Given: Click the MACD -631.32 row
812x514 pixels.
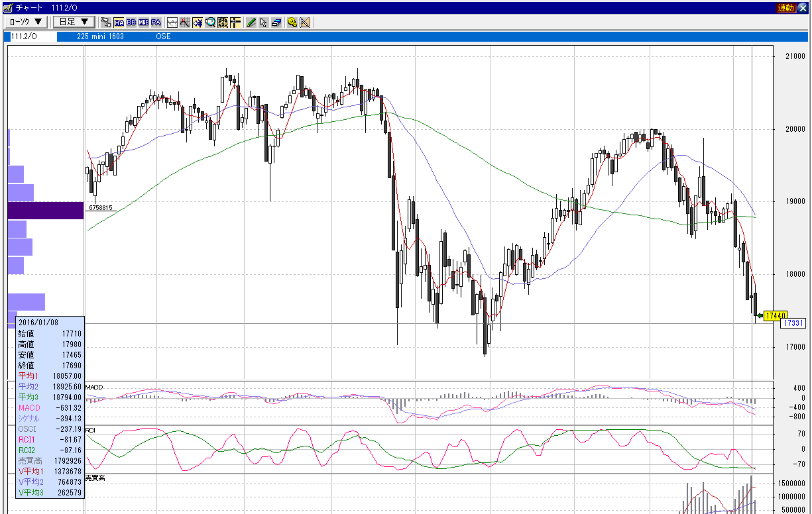Looking at the screenshot, I should 50,407.
